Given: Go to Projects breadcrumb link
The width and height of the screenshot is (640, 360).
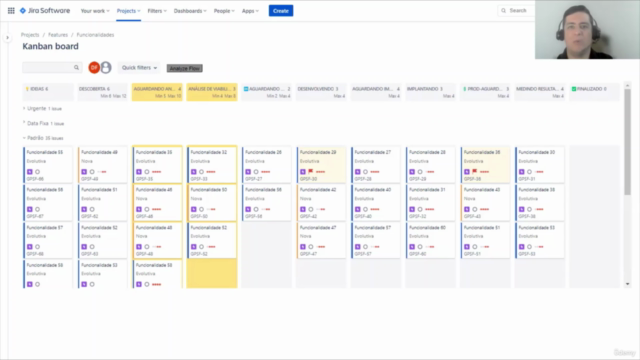Looking at the screenshot, I should pyautogui.click(x=30, y=35).
